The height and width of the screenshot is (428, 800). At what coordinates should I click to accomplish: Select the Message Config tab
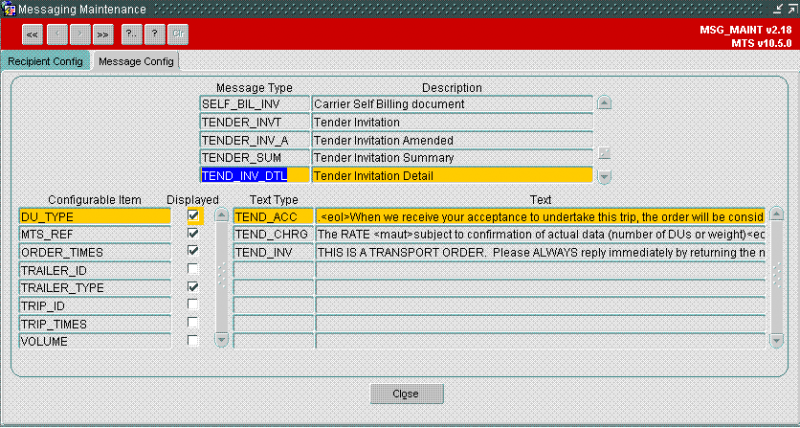click(x=136, y=61)
